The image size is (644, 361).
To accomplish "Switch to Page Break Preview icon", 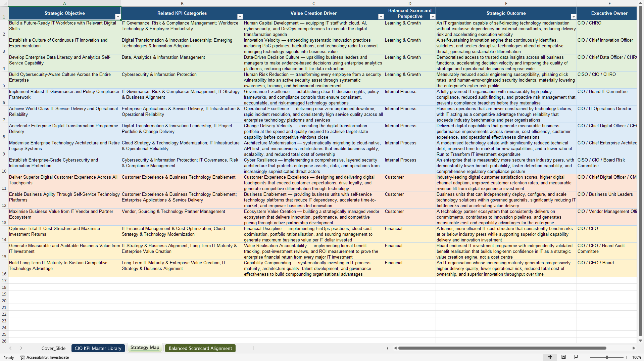I will pos(577,357).
